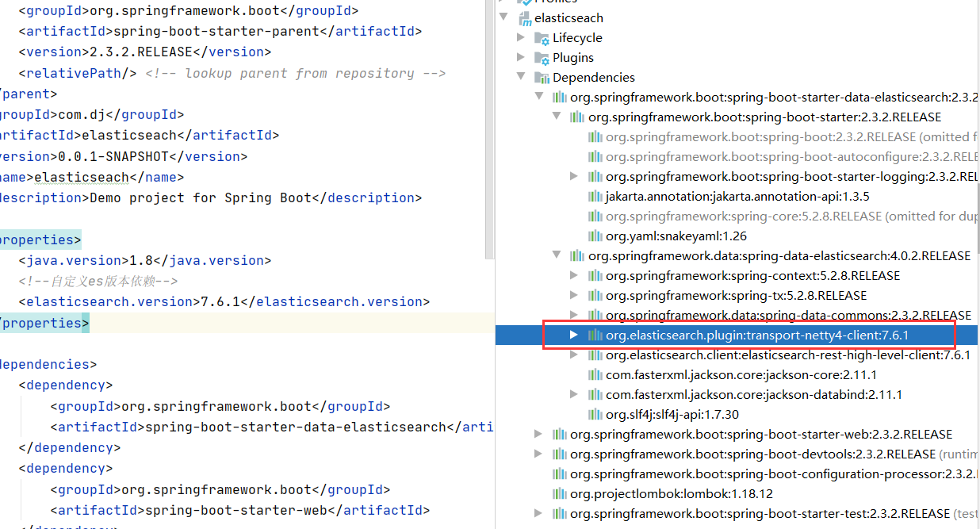Click the Dependencies library icon

tap(542, 77)
